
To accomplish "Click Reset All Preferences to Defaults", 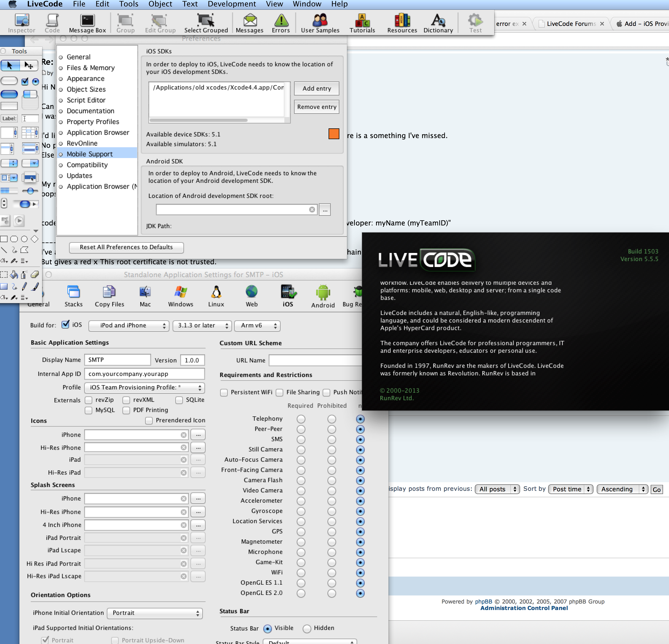I will click(x=126, y=247).
